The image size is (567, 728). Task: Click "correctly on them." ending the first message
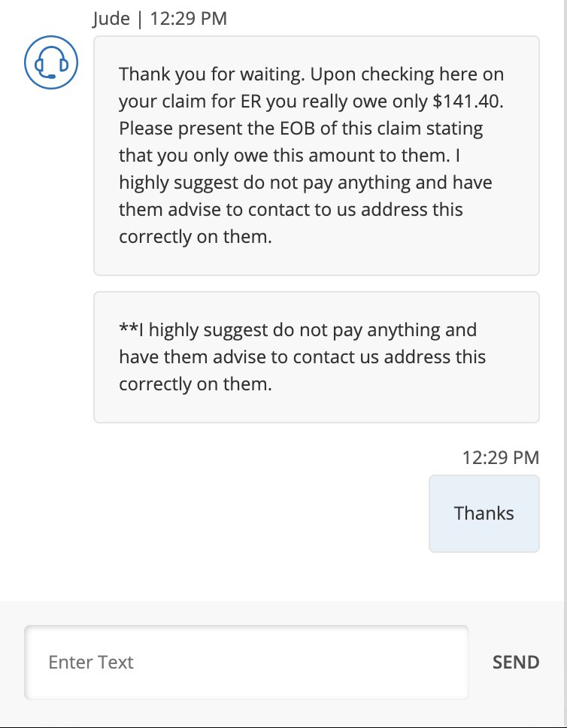click(x=195, y=236)
